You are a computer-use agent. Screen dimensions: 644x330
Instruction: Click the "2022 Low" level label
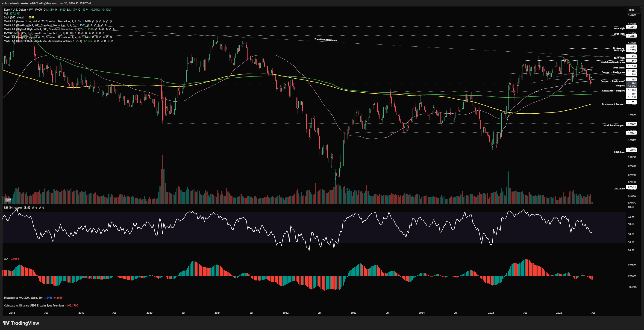[619, 189]
